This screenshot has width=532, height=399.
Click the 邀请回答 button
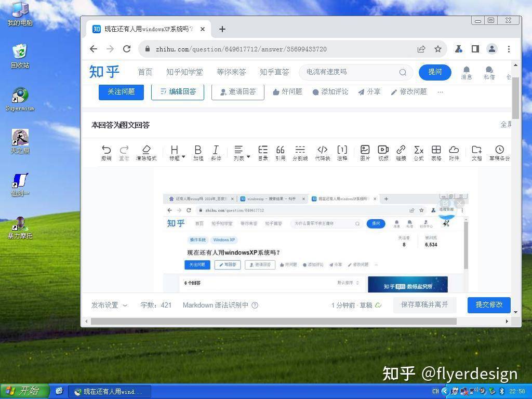click(x=238, y=92)
